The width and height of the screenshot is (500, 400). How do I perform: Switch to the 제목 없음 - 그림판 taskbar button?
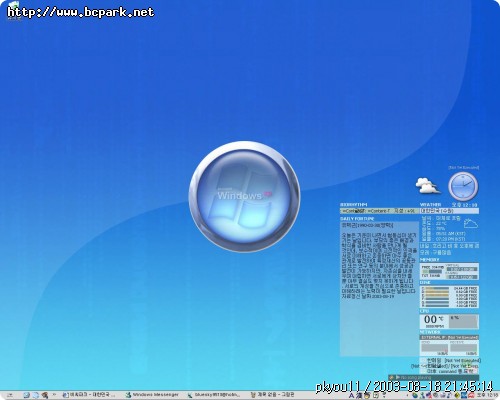272,395
